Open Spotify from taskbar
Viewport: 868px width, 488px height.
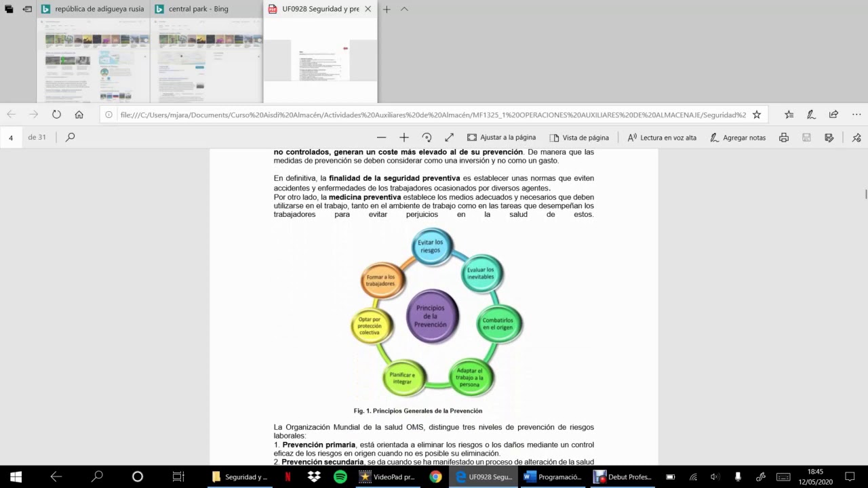340,476
